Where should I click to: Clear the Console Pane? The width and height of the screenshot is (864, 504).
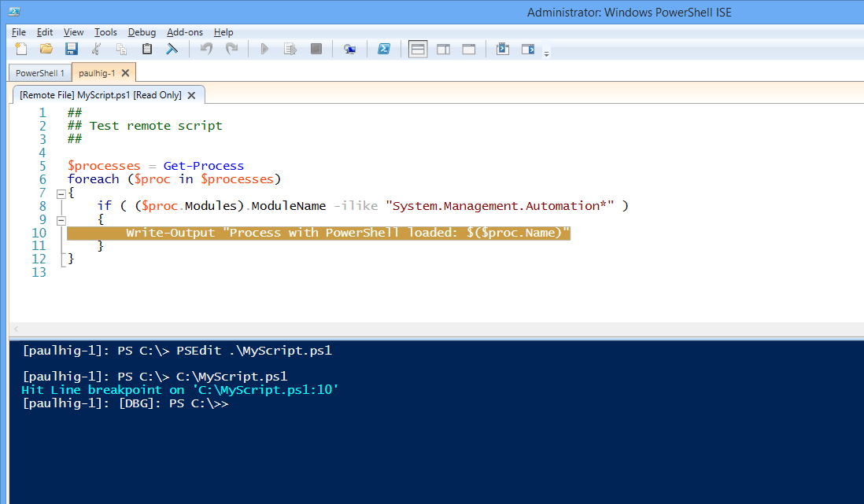click(172, 48)
